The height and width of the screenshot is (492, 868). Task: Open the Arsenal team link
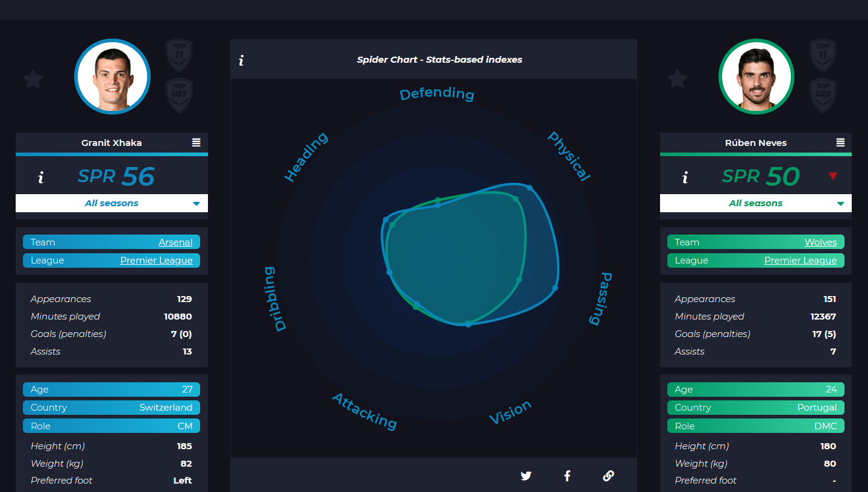pyautogui.click(x=175, y=242)
